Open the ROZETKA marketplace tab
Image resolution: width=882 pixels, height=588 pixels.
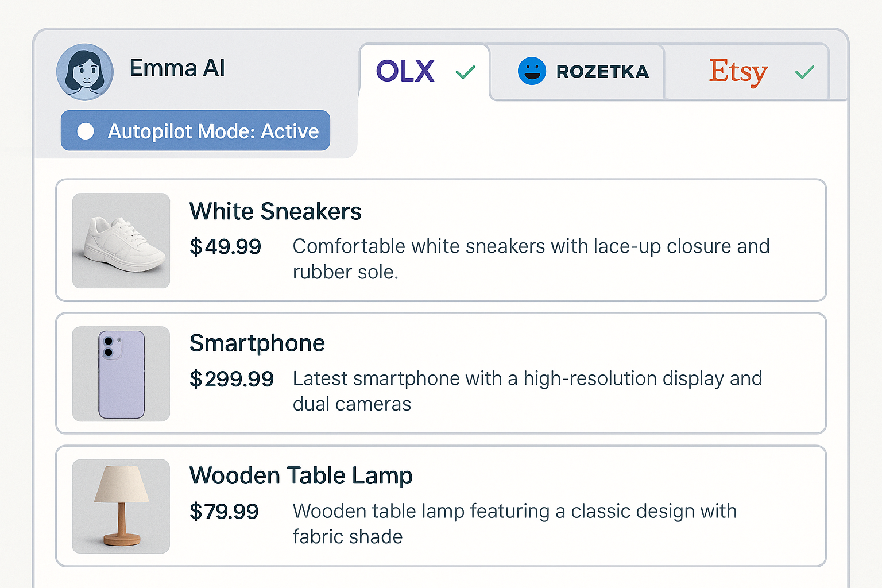(x=602, y=72)
